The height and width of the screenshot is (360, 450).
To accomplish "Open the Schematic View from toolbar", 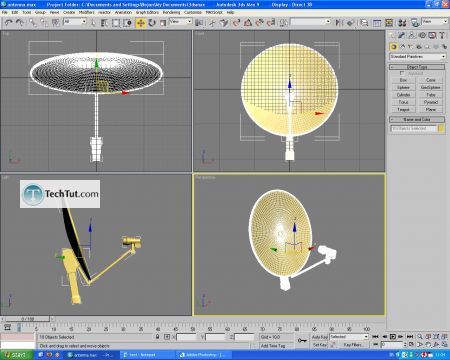I will point(389,23).
